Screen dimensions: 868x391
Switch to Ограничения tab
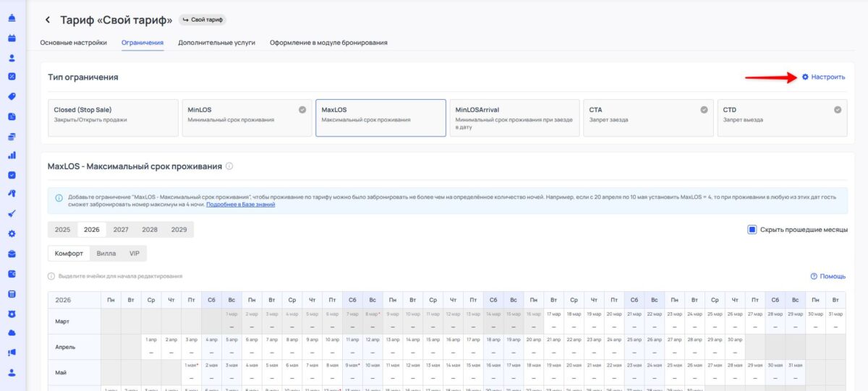pyautogui.click(x=142, y=43)
